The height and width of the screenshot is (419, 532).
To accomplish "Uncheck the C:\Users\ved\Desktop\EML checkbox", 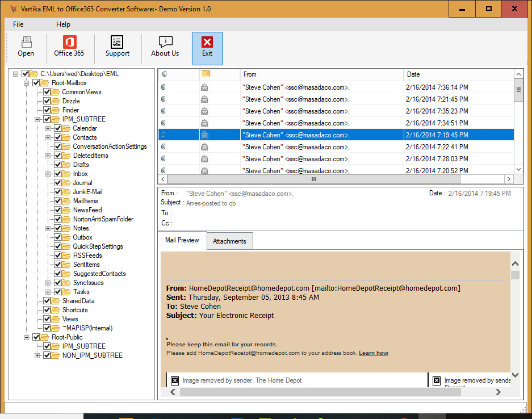I will click(x=25, y=74).
